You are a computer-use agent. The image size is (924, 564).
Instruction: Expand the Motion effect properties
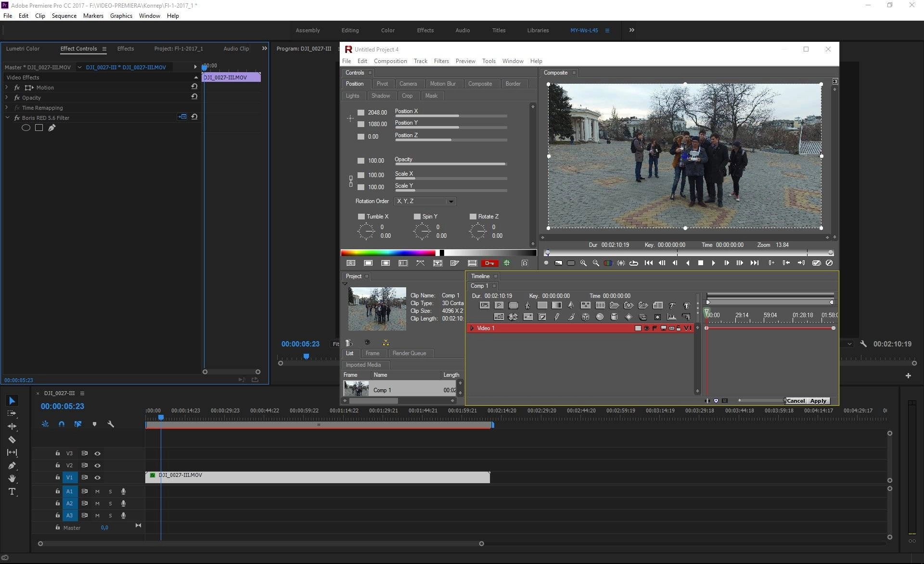(x=6, y=88)
